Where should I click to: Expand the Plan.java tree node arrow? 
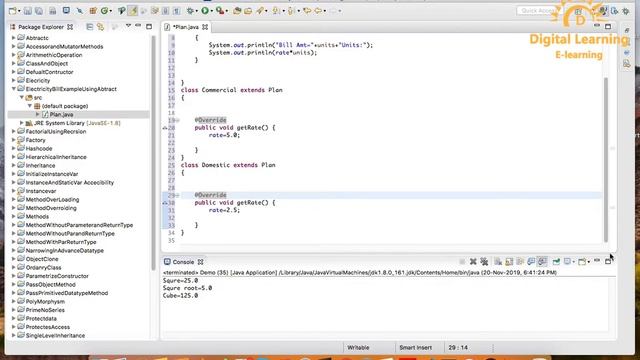[x=38, y=115]
